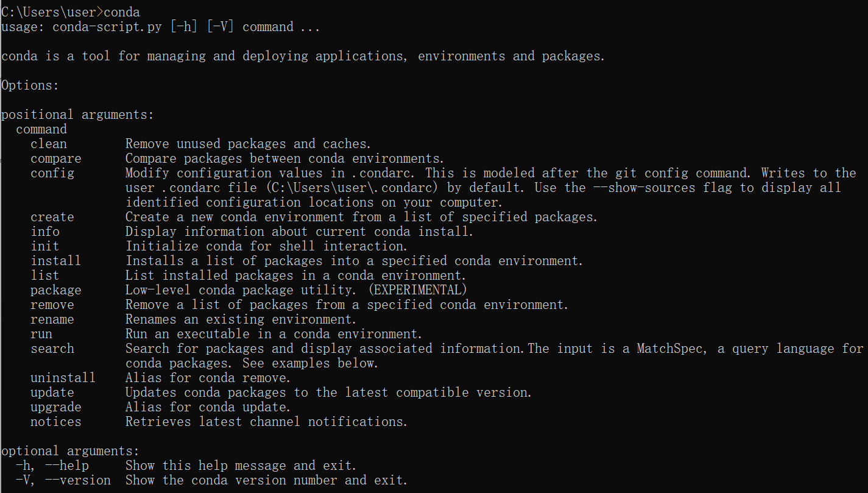Viewport: 868px width, 493px height.
Task: Click the 'create' command word
Action: click(52, 217)
